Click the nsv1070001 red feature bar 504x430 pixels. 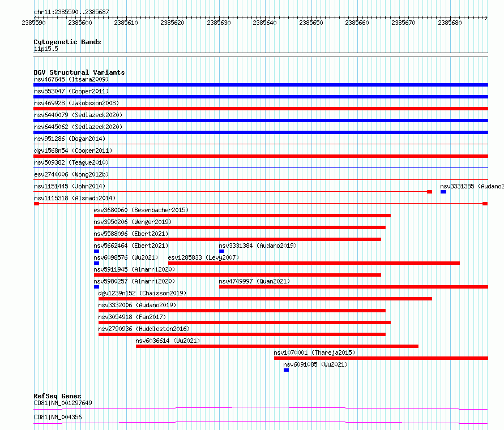coord(381,358)
